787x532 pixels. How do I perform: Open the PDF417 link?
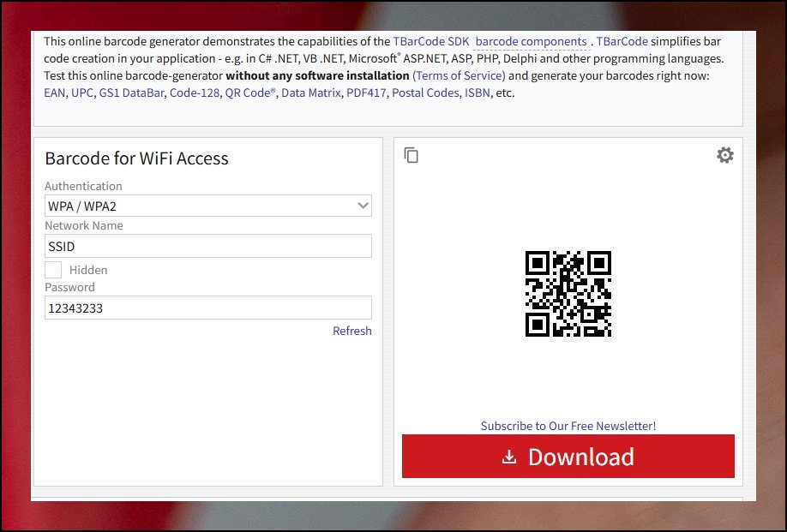pos(366,93)
